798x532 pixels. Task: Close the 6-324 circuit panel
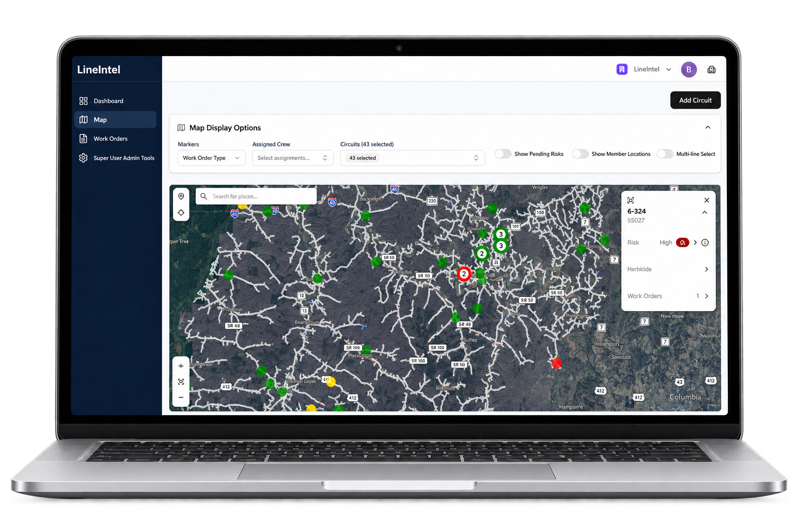click(x=707, y=201)
